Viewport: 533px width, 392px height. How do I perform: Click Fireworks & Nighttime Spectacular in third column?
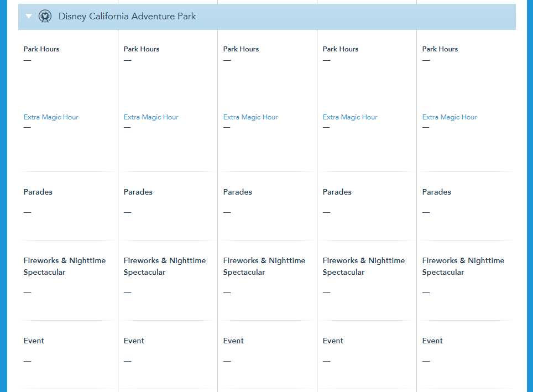click(x=264, y=266)
